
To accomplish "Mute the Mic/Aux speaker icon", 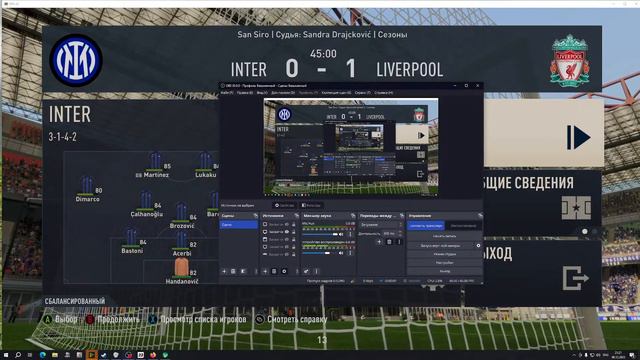I will (341, 234).
